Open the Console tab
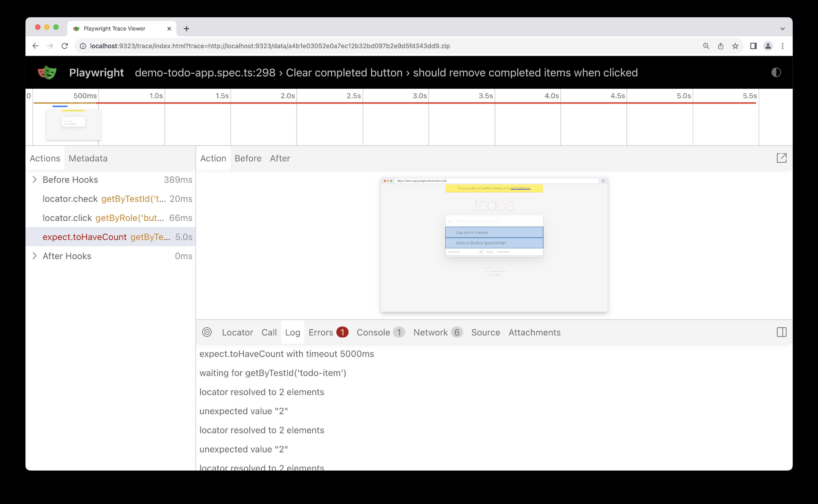The image size is (818, 504). pyautogui.click(x=381, y=332)
